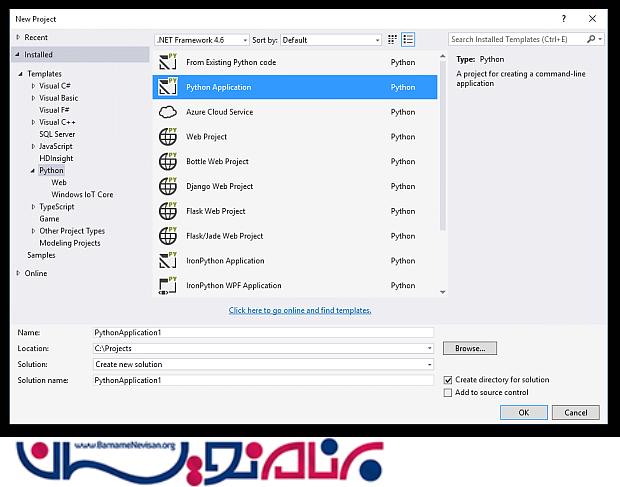Click the scrollbar down arrow of template list
Screen dimensions: 620x487
442,292
